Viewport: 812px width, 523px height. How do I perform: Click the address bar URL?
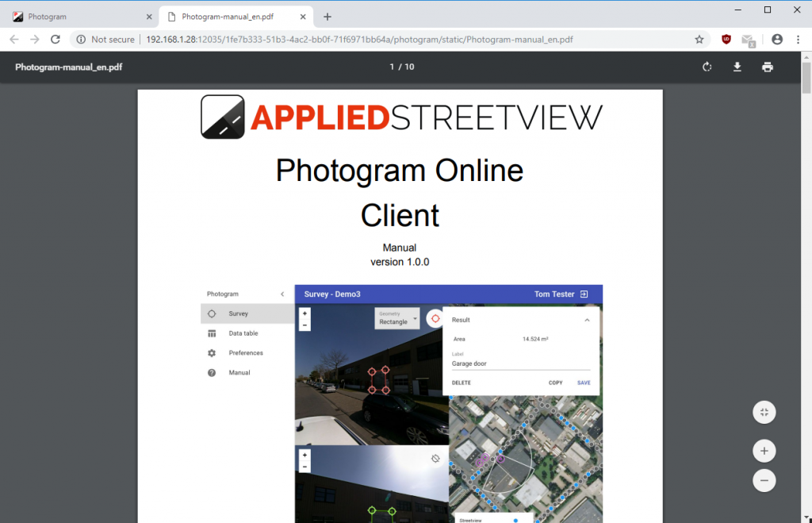click(359, 40)
